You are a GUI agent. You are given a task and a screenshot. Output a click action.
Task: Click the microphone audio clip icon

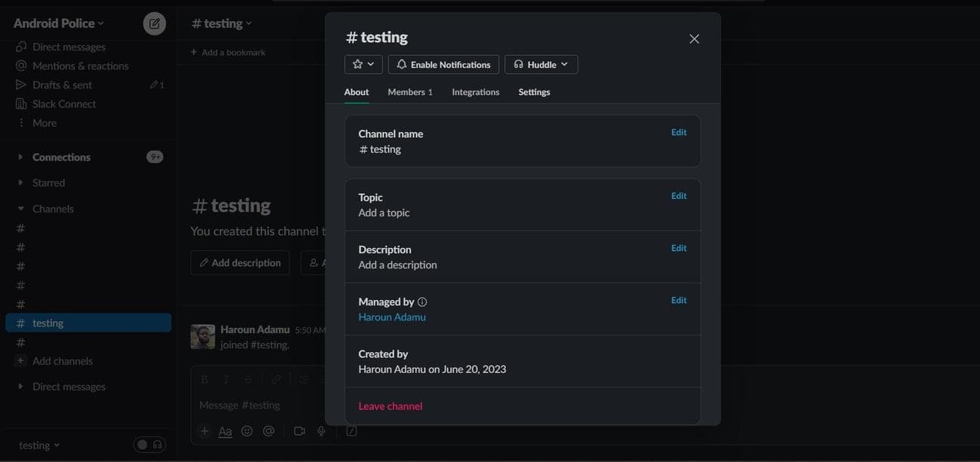coord(321,431)
